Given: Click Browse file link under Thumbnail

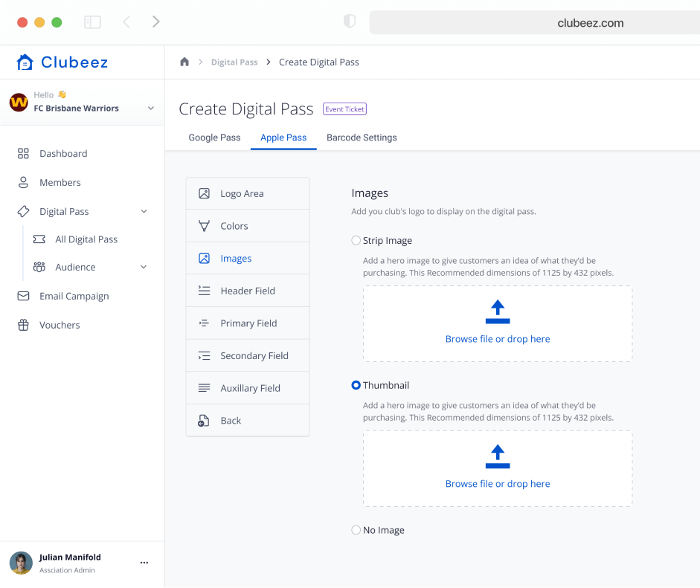Looking at the screenshot, I should point(498,484).
